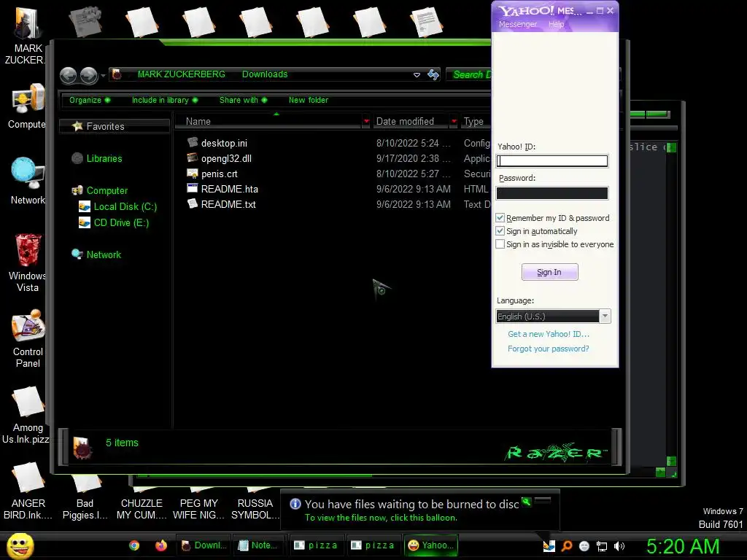Select Libraries in navigation pane
This screenshot has height=560, width=747.
[104, 158]
